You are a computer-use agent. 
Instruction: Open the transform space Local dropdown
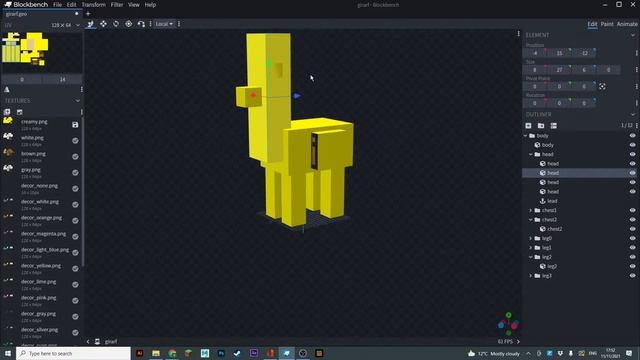(x=164, y=24)
